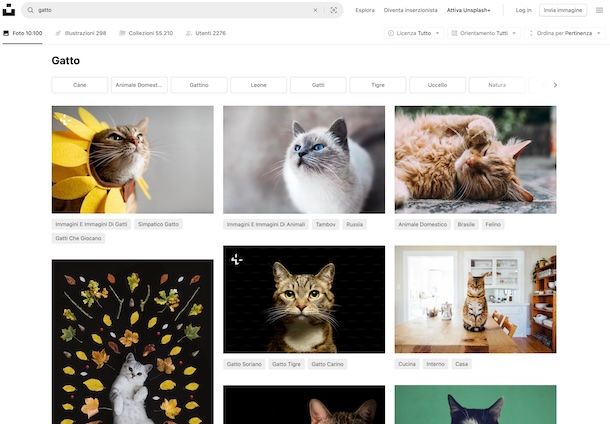
Task: Open tabby cat on black background photo
Action: [x=304, y=300]
